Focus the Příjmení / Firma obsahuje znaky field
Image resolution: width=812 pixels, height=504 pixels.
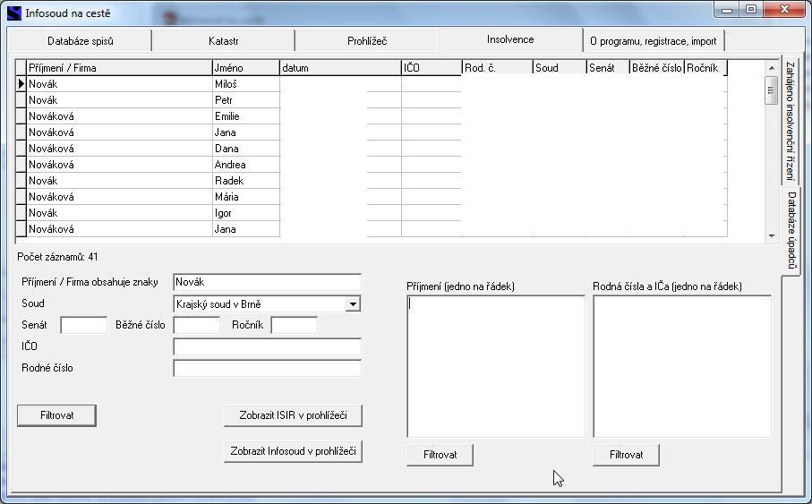pyautogui.click(x=267, y=282)
